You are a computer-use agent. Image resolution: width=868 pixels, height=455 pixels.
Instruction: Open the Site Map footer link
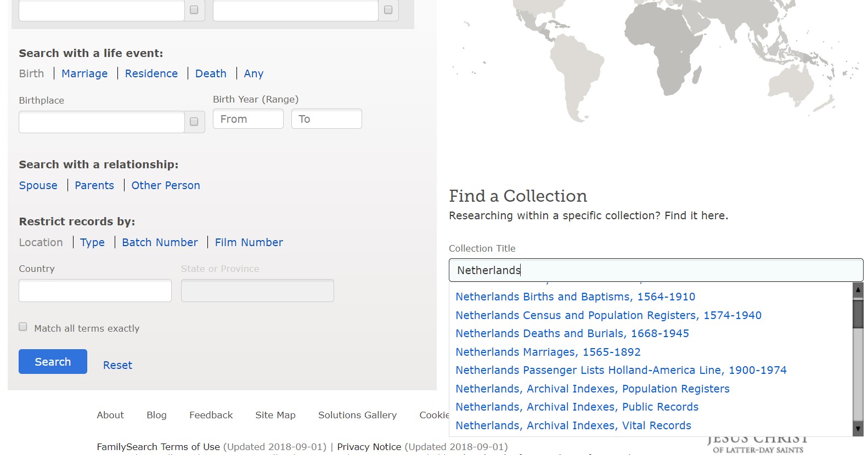275,415
